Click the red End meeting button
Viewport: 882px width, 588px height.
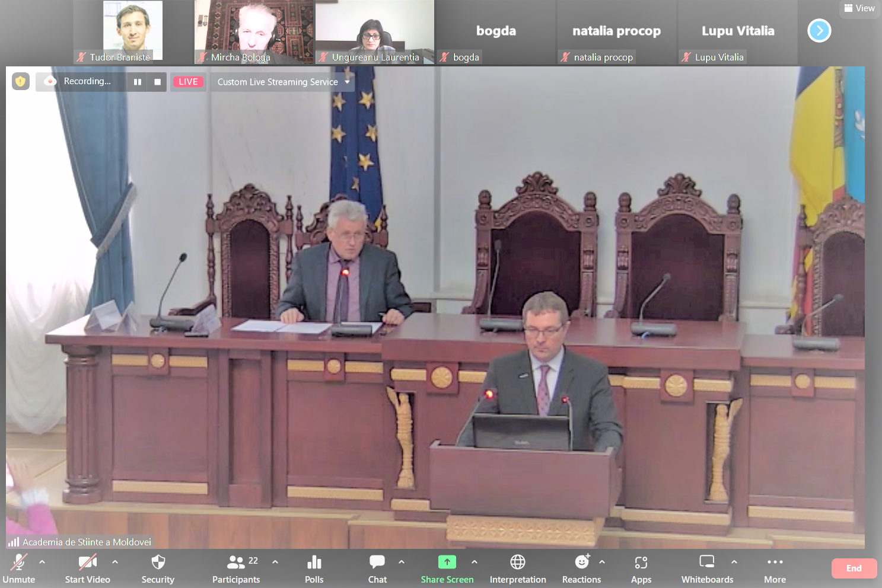click(854, 568)
